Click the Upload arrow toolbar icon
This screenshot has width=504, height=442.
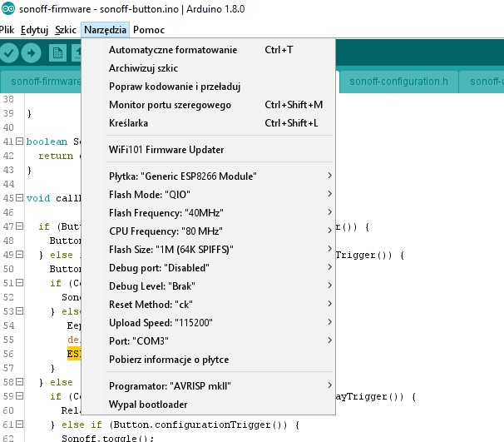pyautogui.click(x=31, y=52)
